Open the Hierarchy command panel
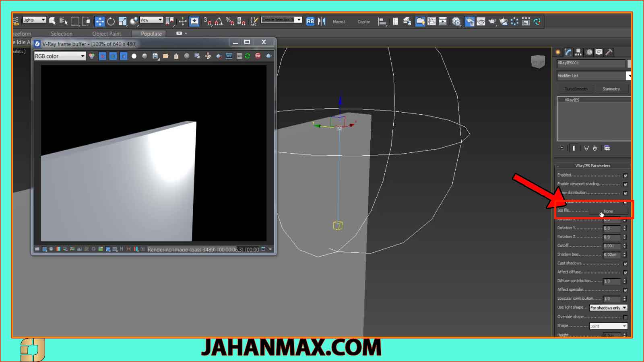The width and height of the screenshot is (644, 362). pos(578,52)
